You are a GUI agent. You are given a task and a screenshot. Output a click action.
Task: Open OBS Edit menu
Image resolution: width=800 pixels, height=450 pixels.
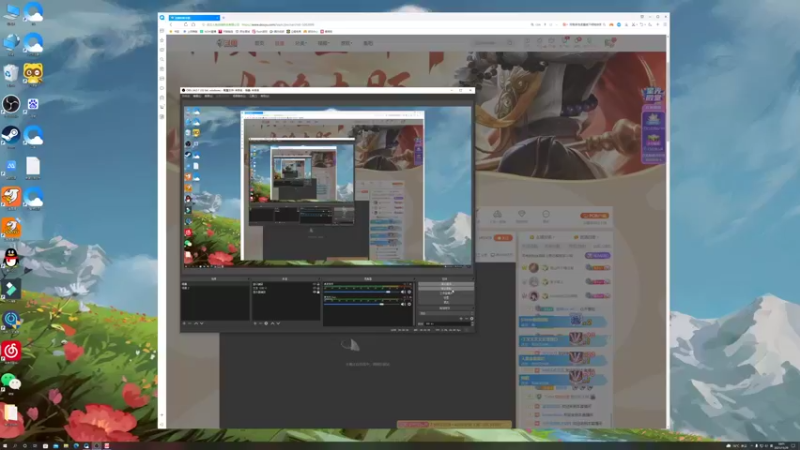click(x=197, y=96)
